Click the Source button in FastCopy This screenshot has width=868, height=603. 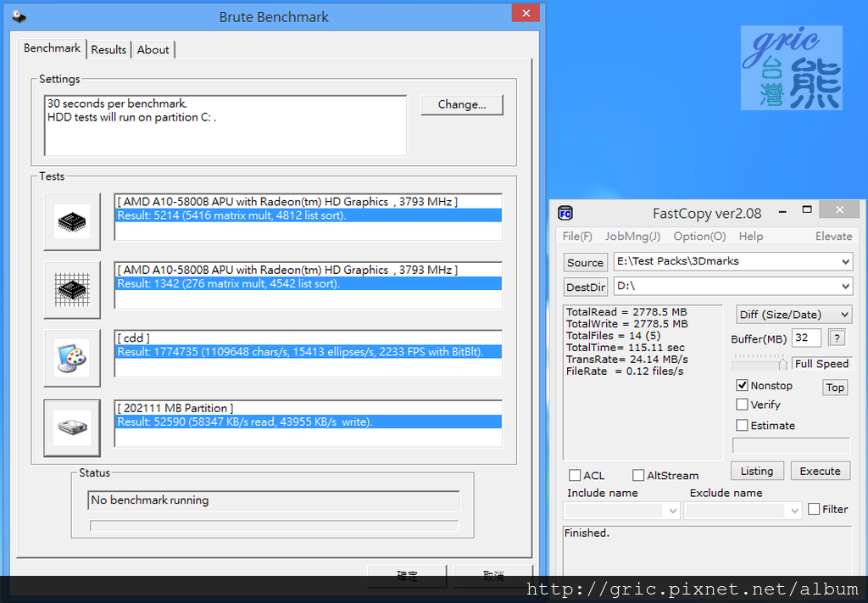(585, 262)
